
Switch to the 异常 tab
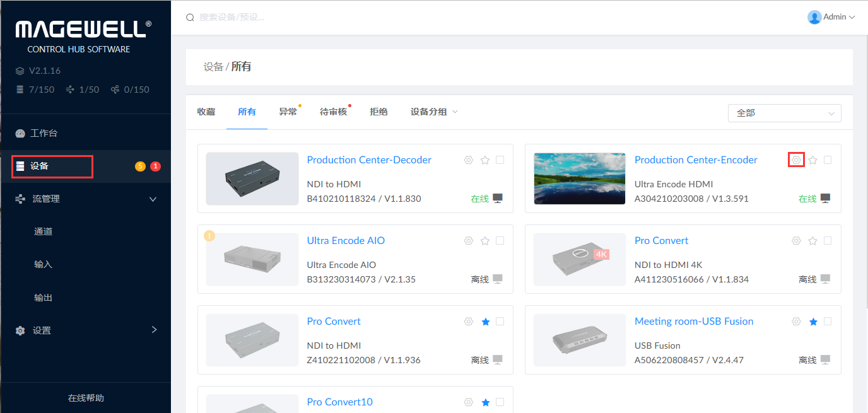pos(288,112)
